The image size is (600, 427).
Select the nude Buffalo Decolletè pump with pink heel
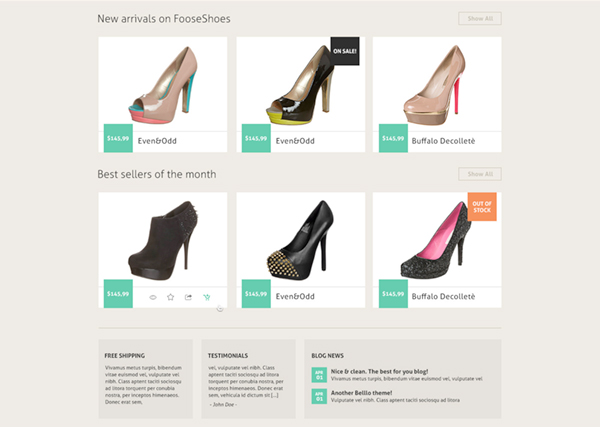(x=437, y=84)
